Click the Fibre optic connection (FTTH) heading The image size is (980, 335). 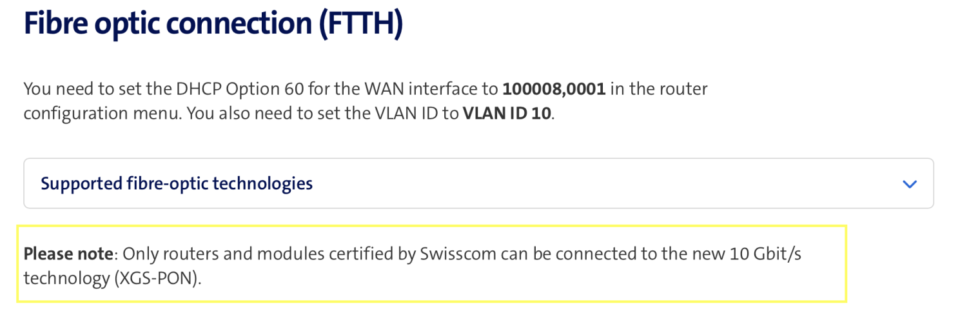click(x=213, y=24)
